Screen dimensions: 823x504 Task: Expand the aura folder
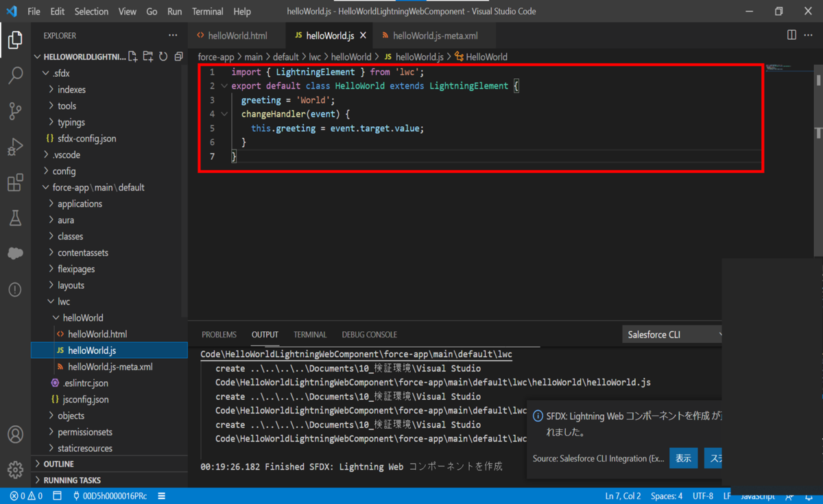(x=66, y=220)
